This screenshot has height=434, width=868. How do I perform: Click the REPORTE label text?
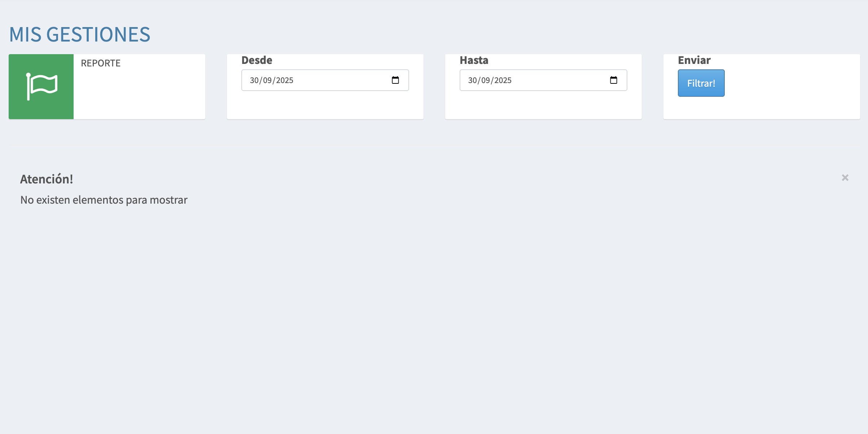click(x=101, y=63)
